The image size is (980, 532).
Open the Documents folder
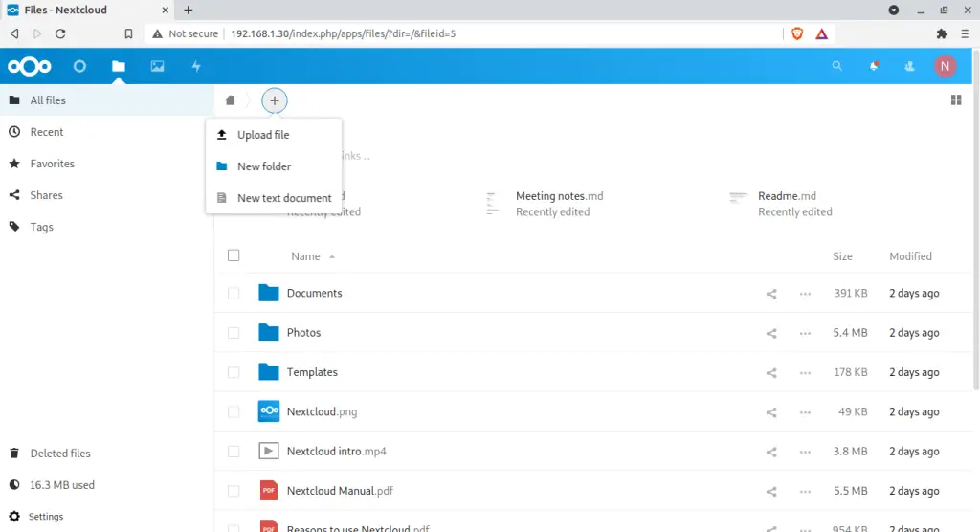pos(314,293)
